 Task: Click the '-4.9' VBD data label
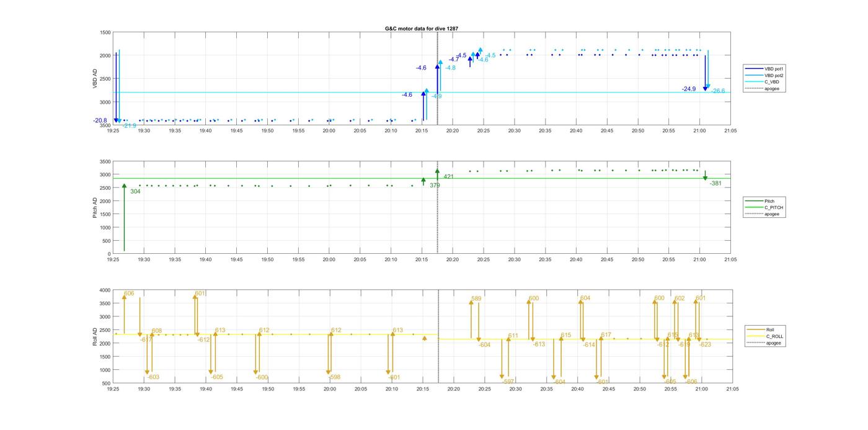(436, 96)
